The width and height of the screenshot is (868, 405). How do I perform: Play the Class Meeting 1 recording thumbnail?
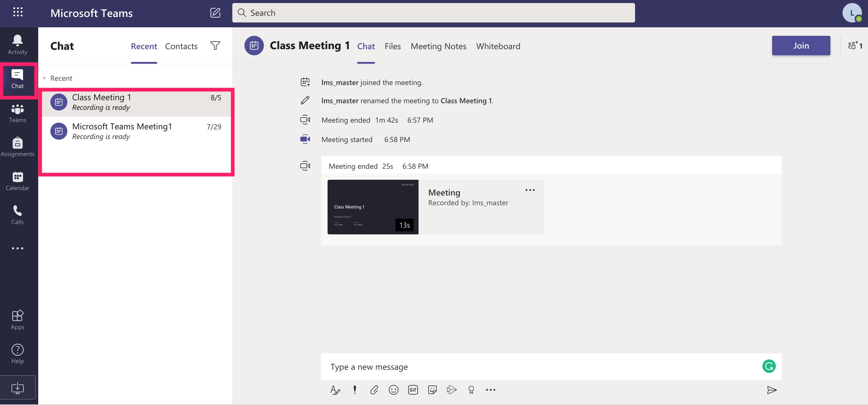click(x=373, y=207)
